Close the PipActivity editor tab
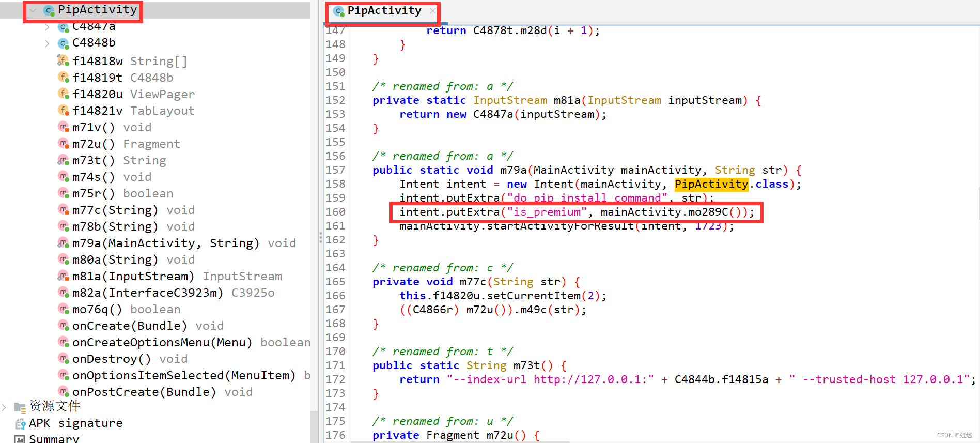This screenshot has width=980, height=443. pyautogui.click(x=432, y=11)
